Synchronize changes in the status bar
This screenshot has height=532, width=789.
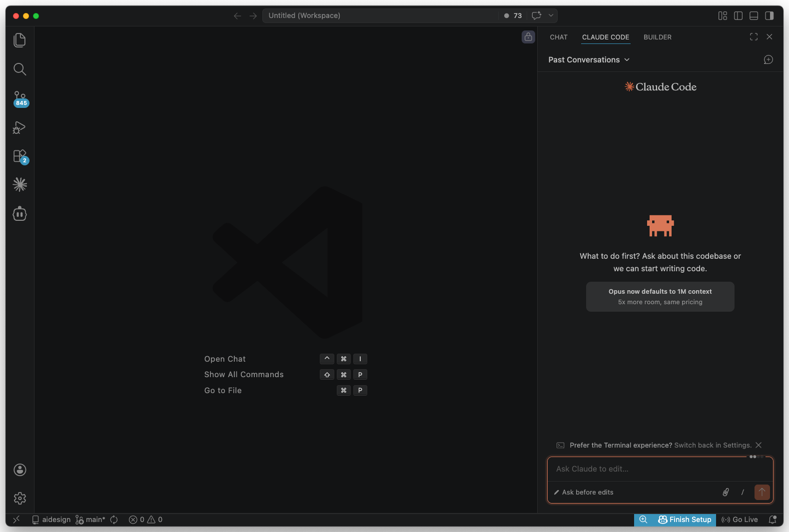(114, 520)
